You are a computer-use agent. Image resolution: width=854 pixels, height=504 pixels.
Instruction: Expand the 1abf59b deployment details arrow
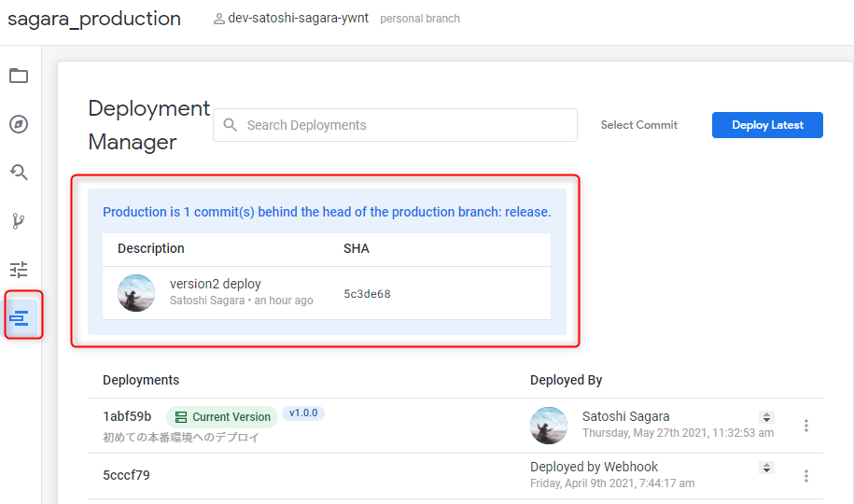click(766, 417)
